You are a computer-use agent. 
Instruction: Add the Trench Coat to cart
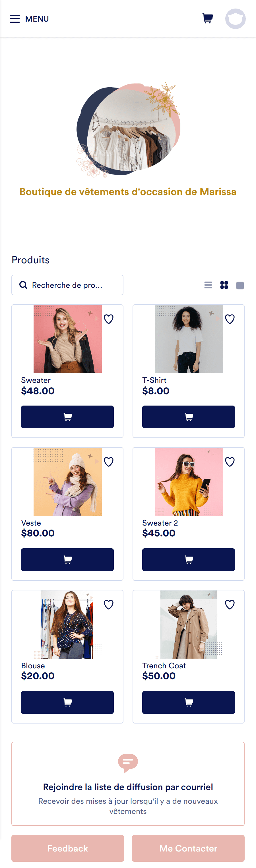189,702
